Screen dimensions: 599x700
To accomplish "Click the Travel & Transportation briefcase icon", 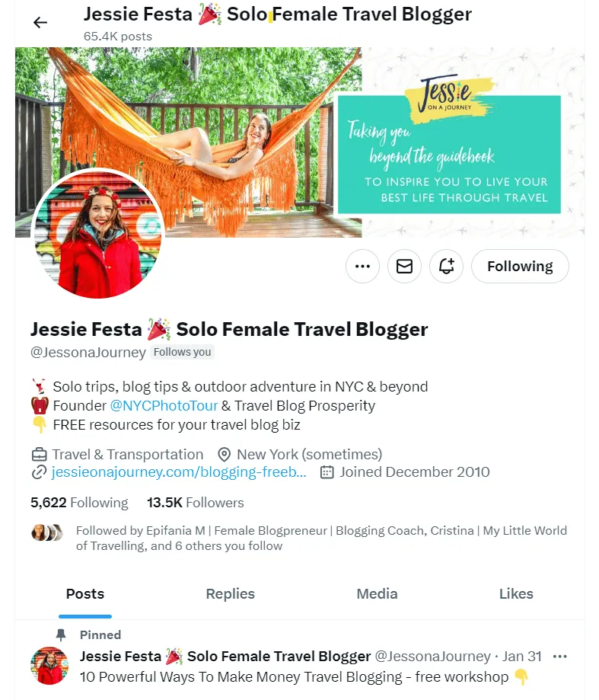I will pyautogui.click(x=40, y=455).
